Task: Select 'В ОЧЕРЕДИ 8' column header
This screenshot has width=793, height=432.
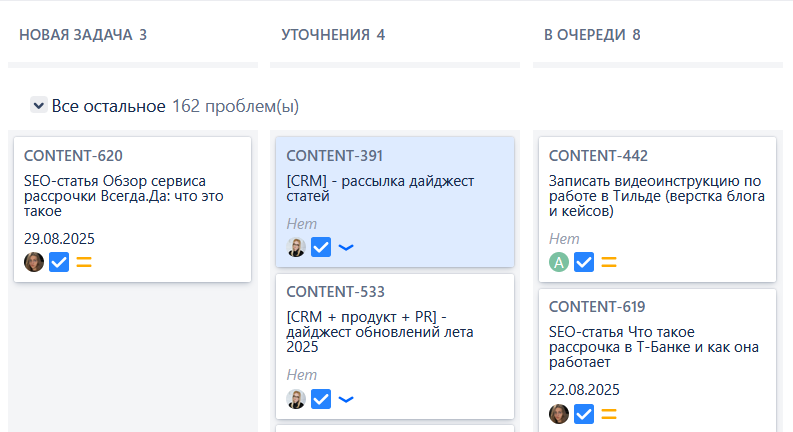Action: (592, 35)
